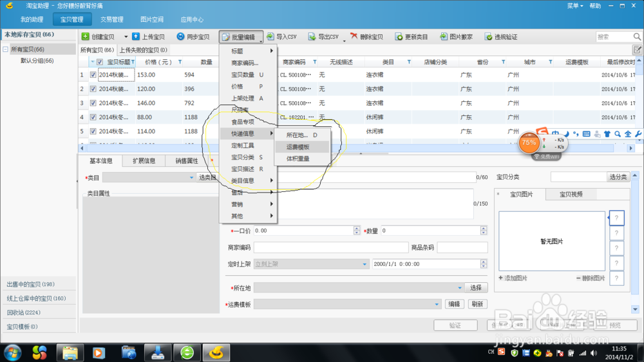
Task: Switch to the 图片空间 tab
Action: point(151,19)
